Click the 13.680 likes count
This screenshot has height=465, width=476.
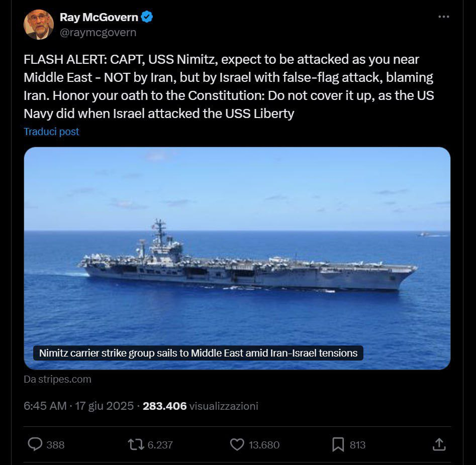264,445
